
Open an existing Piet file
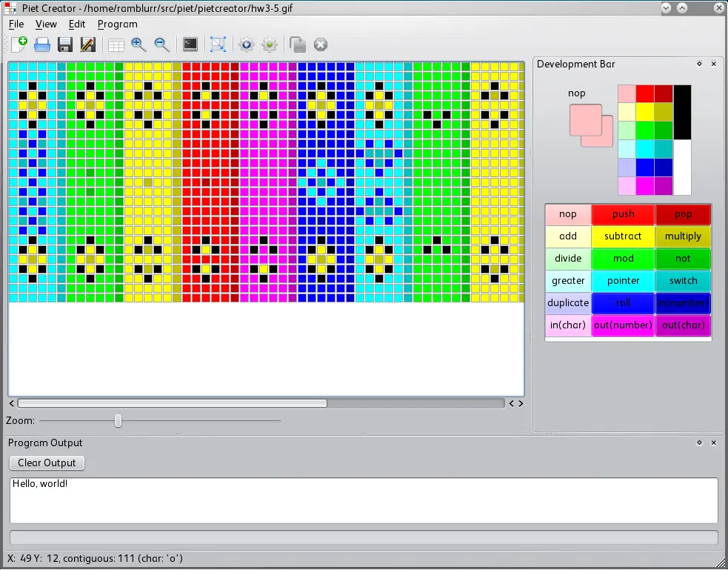point(42,44)
